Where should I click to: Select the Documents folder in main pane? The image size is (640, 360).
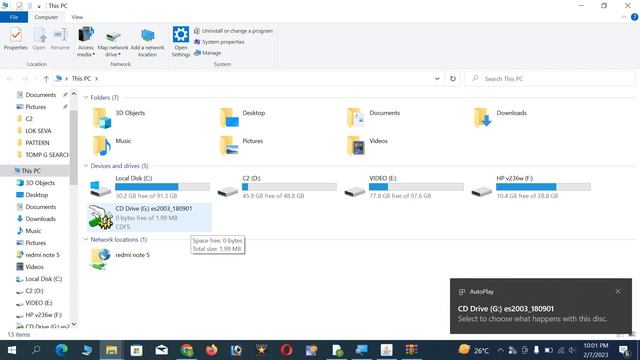pos(373,118)
